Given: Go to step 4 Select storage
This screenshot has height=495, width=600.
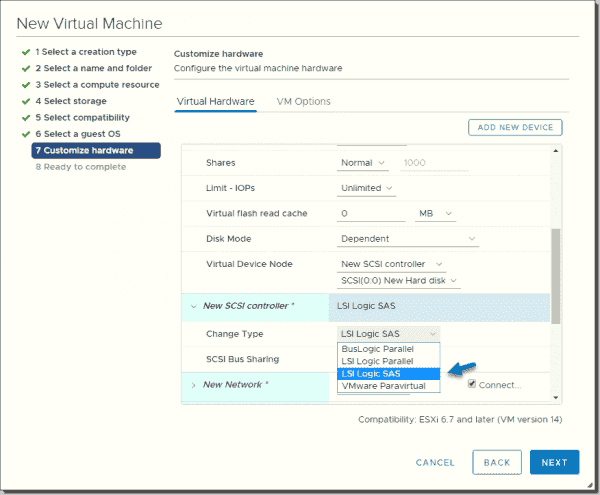Looking at the screenshot, I should pyautogui.click(x=71, y=101).
